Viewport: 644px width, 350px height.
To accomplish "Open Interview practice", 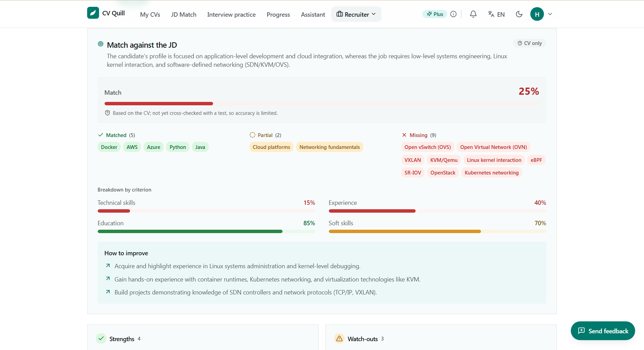I will 231,15.
